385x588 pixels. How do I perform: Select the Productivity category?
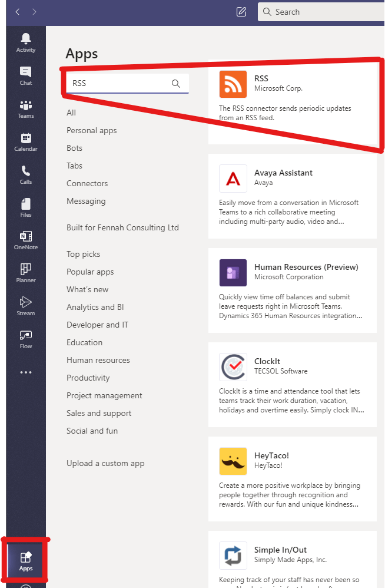pyautogui.click(x=88, y=378)
